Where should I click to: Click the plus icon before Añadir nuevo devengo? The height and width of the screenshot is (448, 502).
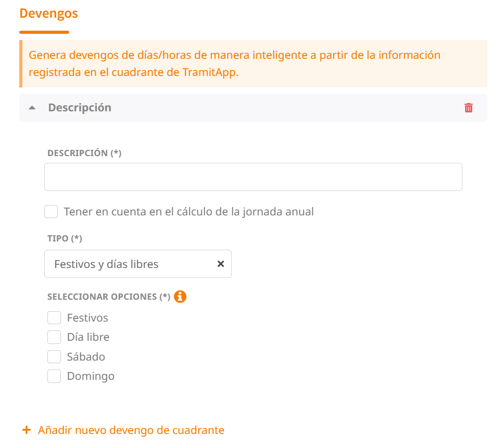click(27, 430)
